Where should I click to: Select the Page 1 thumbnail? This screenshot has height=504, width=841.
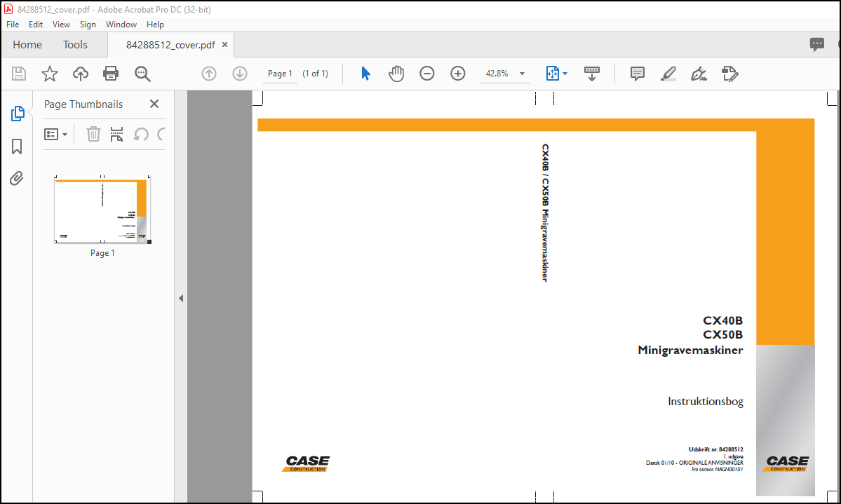pos(102,209)
